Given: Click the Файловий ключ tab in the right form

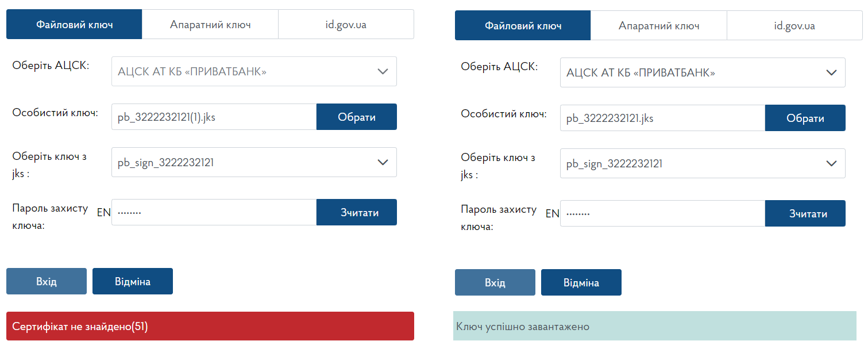Looking at the screenshot, I should tap(523, 26).
